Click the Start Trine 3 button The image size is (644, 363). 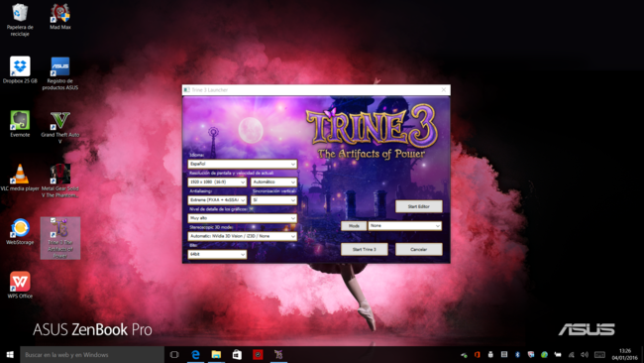pos(365,249)
